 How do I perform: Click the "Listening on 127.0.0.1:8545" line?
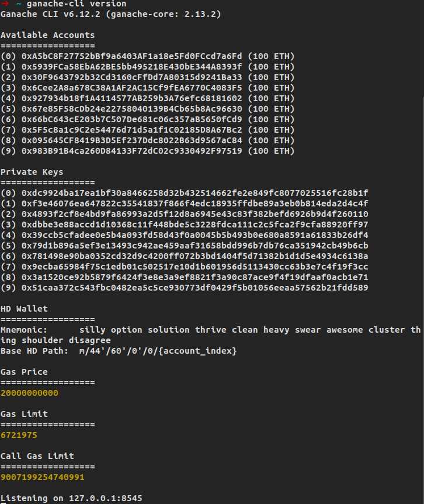point(71,498)
